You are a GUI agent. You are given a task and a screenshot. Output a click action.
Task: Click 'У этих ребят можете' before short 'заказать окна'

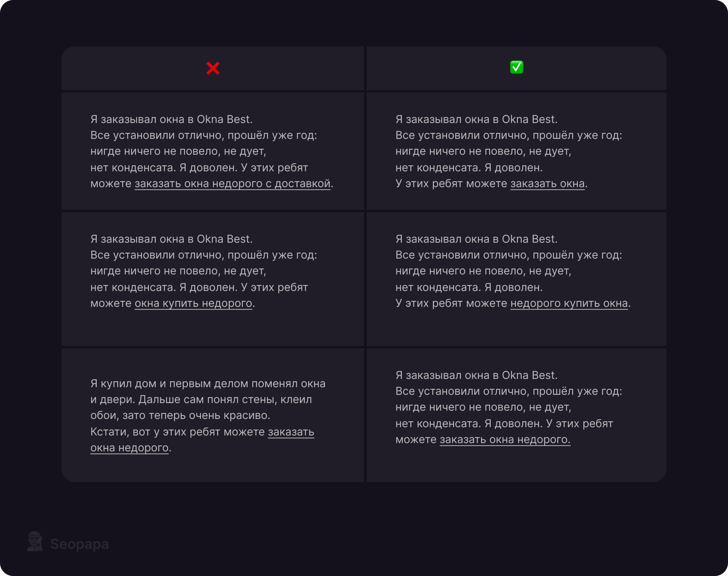pyautogui.click(x=451, y=184)
